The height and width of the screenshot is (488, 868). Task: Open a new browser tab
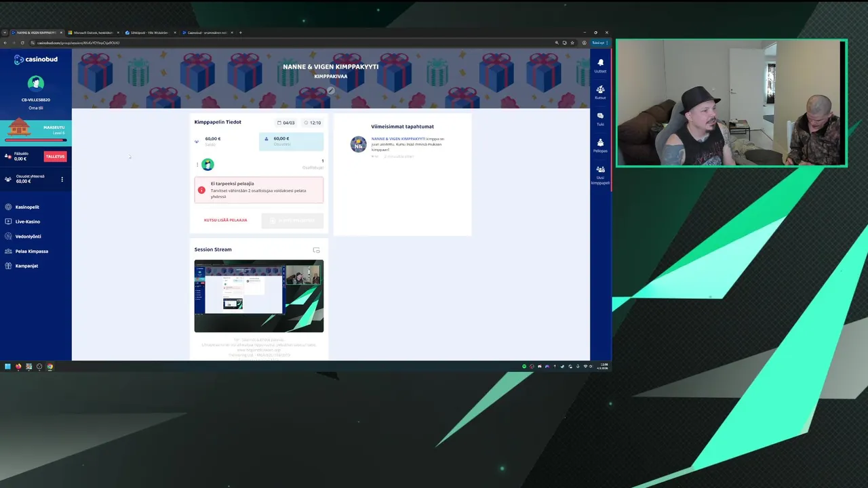pyautogui.click(x=240, y=33)
